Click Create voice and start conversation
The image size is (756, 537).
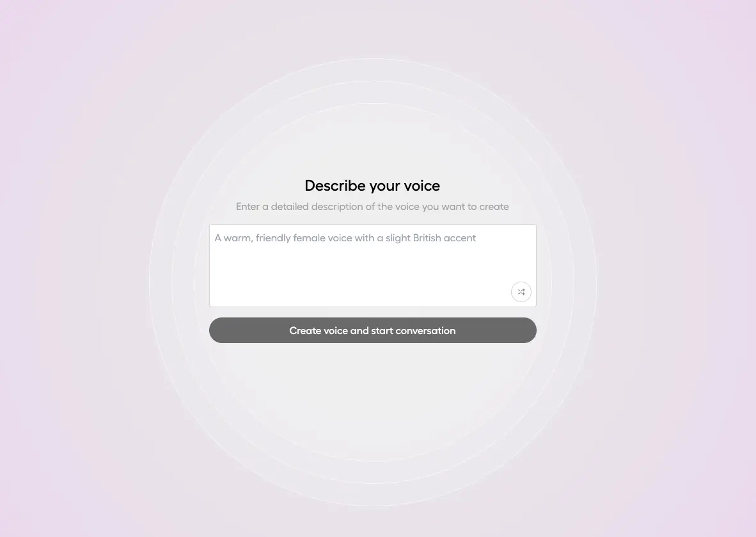[372, 330]
